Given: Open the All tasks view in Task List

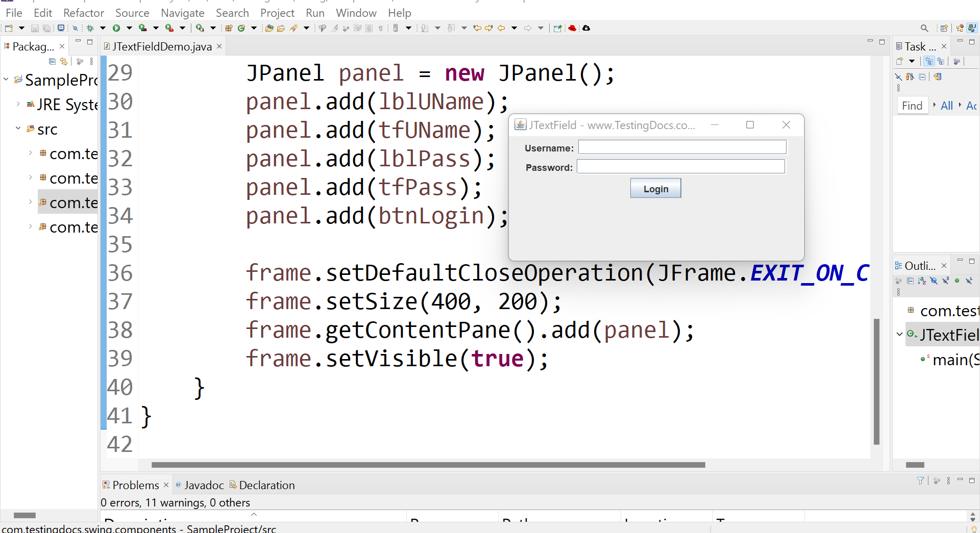Looking at the screenshot, I should (947, 106).
